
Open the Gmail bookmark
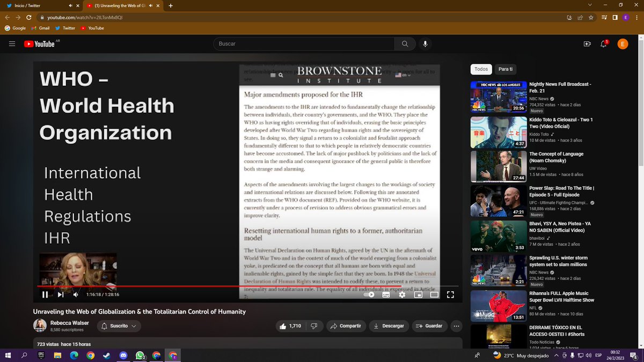40,28
